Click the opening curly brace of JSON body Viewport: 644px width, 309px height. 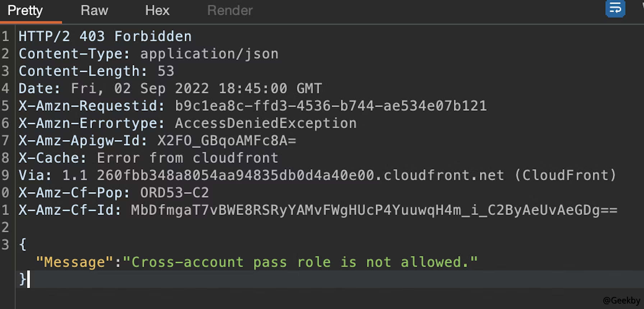(x=23, y=245)
